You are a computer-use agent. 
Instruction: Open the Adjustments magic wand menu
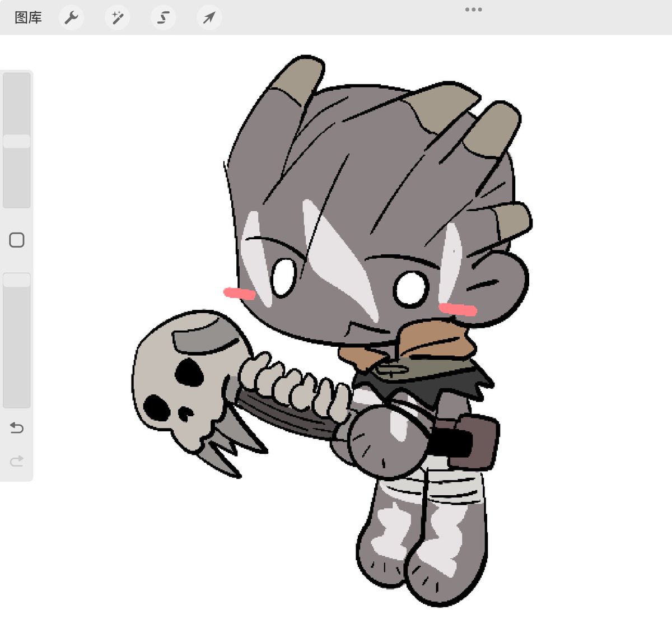tap(118, 18)
